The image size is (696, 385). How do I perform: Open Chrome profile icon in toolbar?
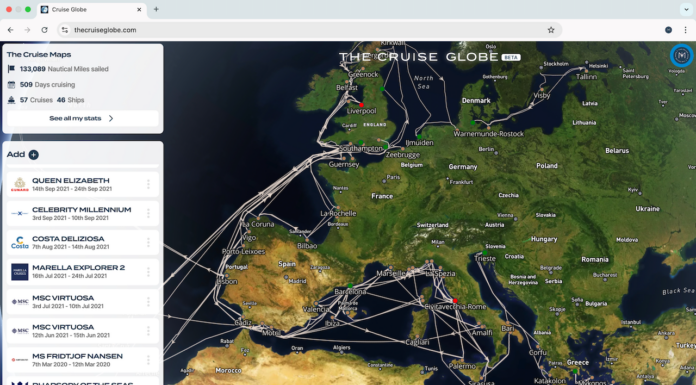click(668, 30)
